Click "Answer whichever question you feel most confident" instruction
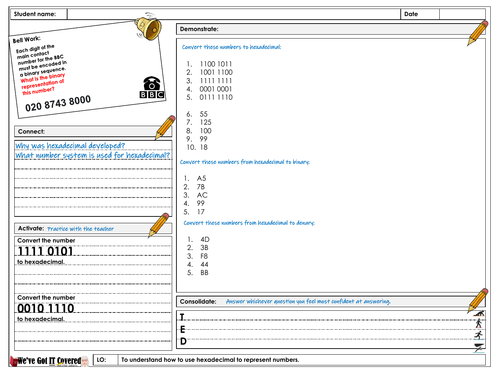This screenshot has height=375, width=500. 308,302
